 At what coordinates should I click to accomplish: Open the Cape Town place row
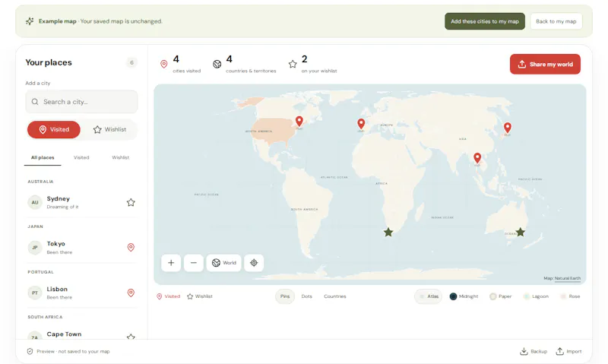click(x=81, y=335)
